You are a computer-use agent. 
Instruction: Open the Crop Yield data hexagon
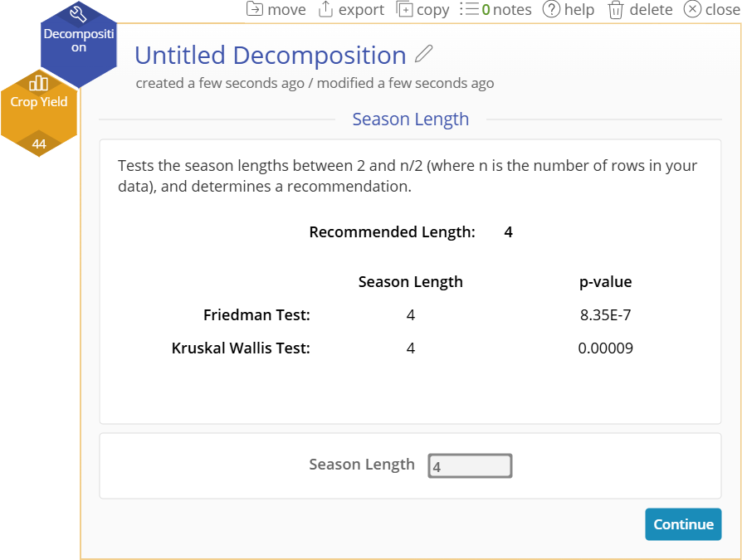pos(39,114)
